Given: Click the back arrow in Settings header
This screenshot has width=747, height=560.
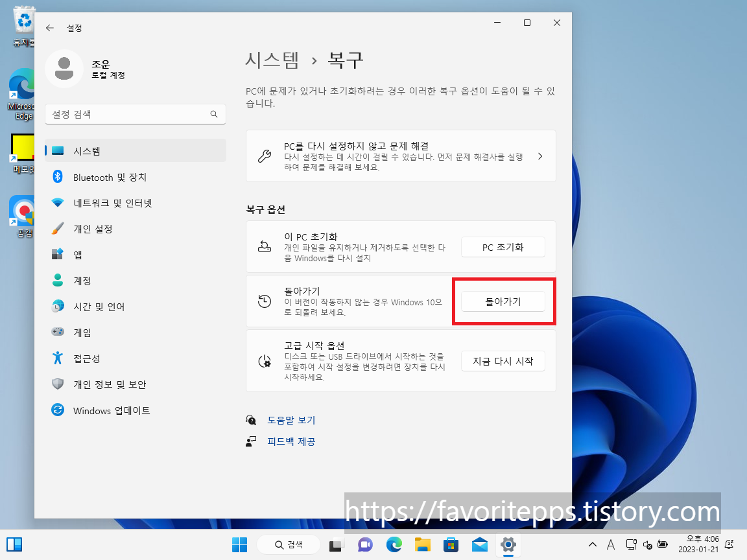Looking at the screenshot, I should coord(49,28).
